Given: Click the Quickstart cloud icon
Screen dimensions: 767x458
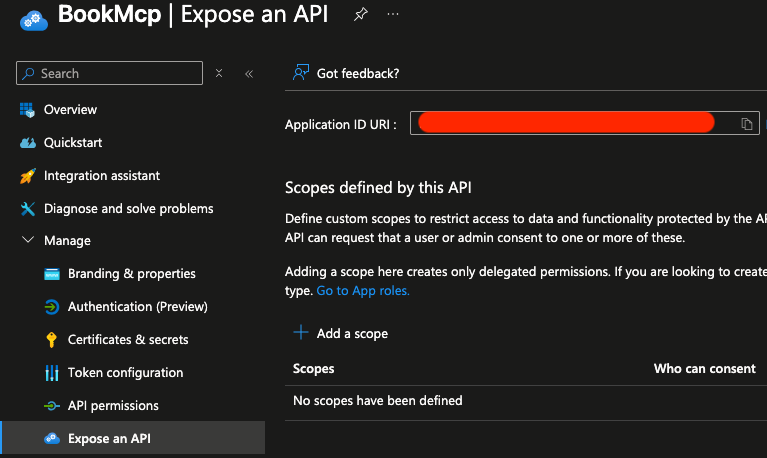Looking at the screenshot, I should coord(27,142).
